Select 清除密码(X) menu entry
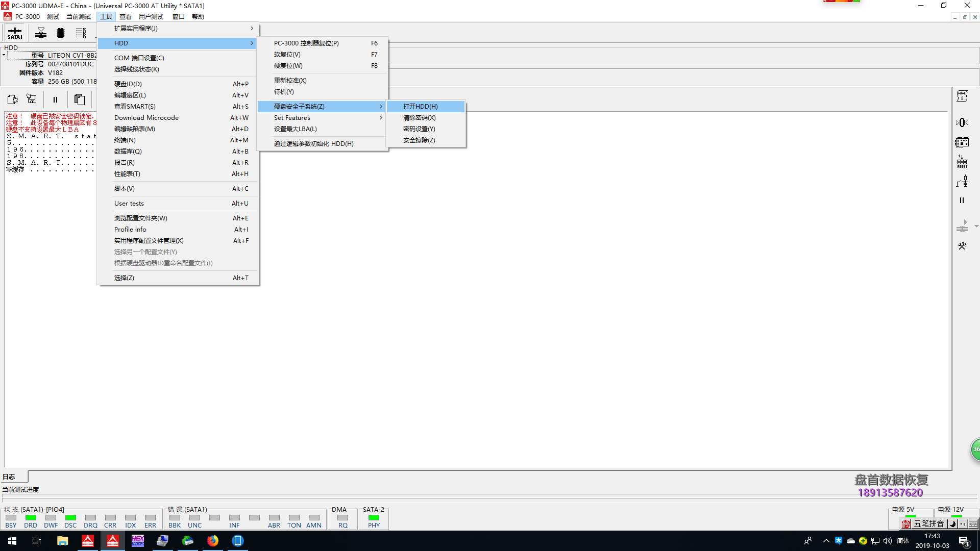 pyautogui.click(x=426, y=118)
